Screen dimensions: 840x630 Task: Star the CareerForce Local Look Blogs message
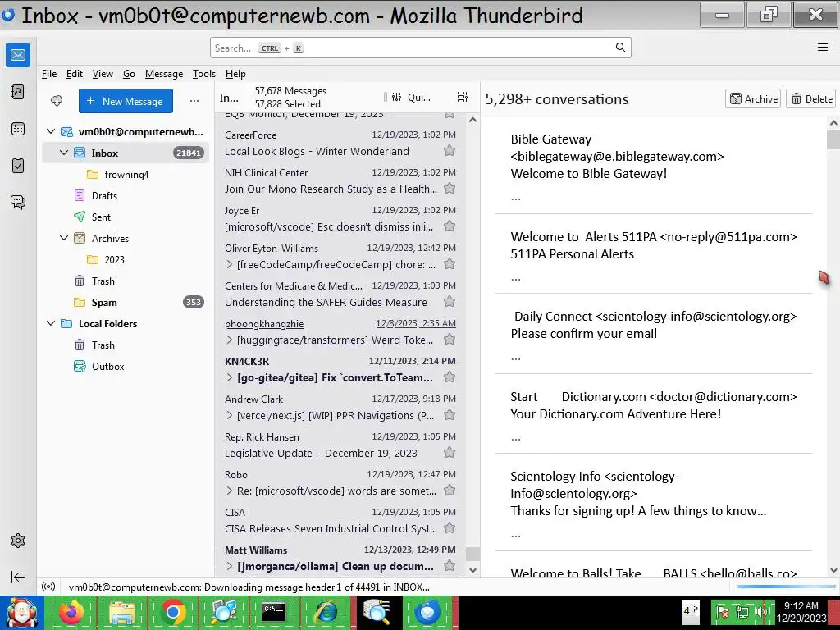(450, 151)
